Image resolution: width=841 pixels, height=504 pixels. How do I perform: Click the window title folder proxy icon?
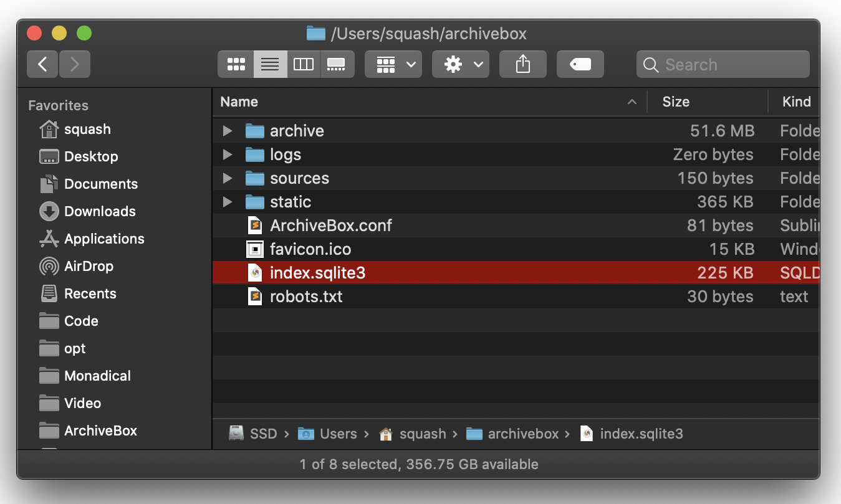pyautogui.click(x=316, y=34)
